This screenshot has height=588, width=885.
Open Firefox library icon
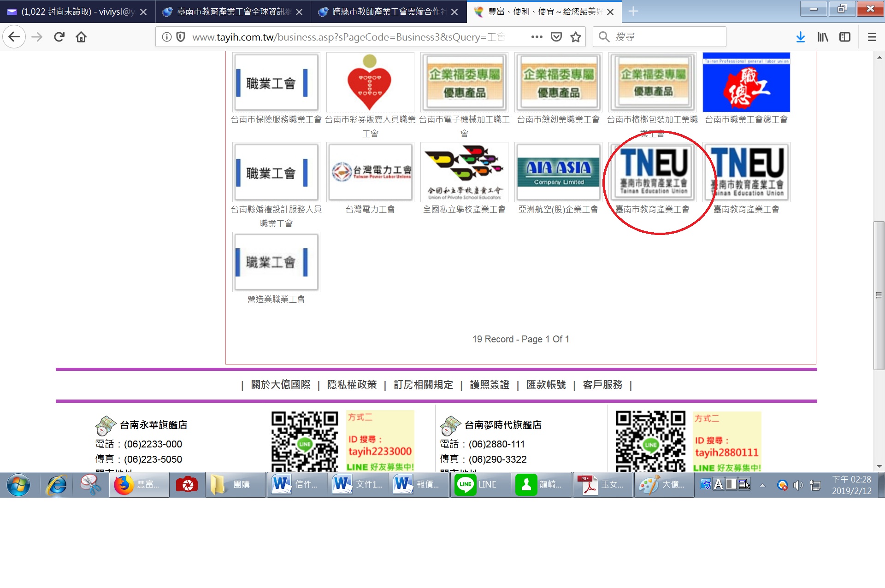823,37
